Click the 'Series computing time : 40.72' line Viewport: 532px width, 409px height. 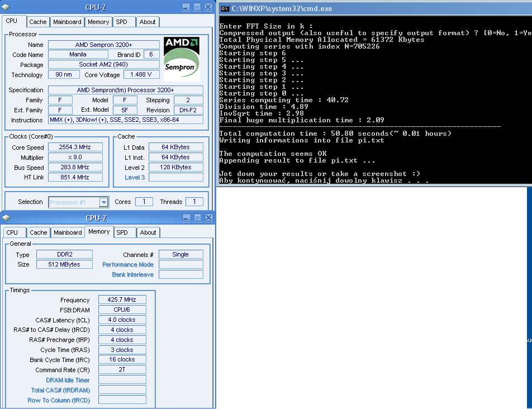coord(284,100)
